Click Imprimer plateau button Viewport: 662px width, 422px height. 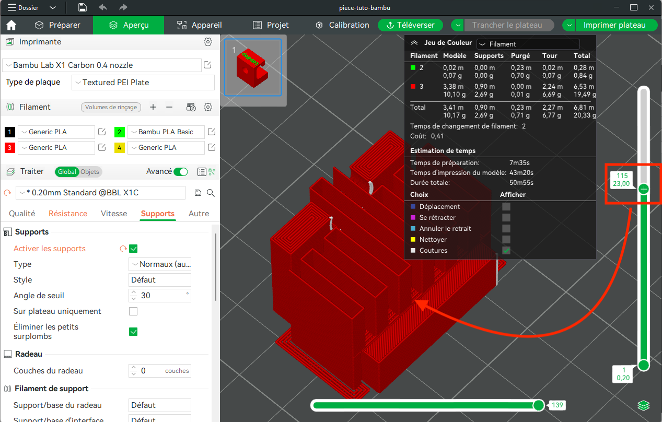[614, 25]
